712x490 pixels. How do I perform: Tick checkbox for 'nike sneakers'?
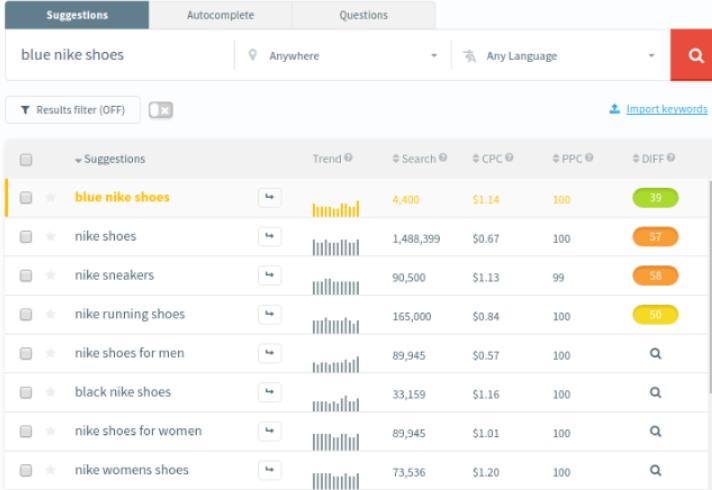[26, 276]
